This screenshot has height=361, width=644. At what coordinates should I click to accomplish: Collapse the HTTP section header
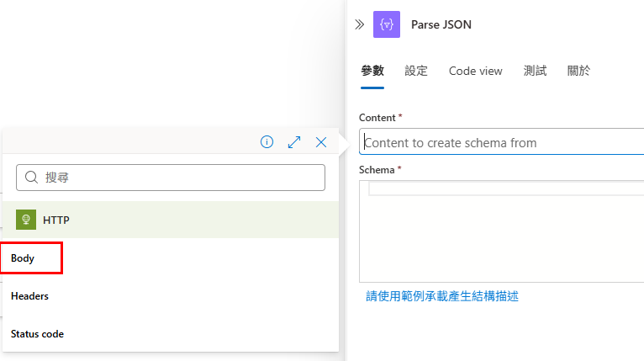(x=171, y=220)
